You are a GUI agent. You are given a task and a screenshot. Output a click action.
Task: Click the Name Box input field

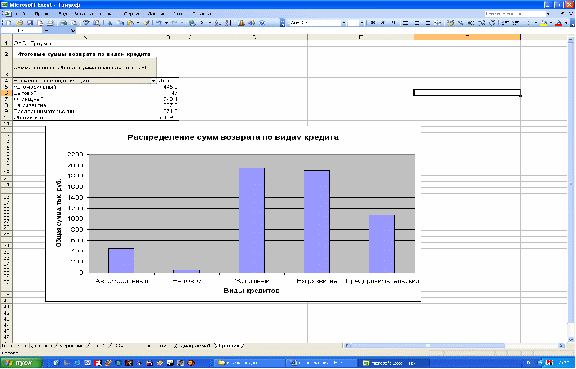22,31
